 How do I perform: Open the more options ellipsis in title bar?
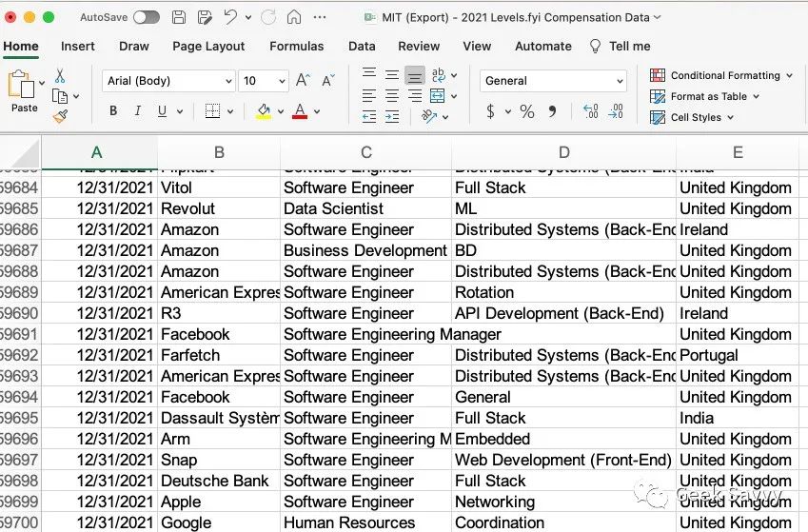click(320, 17)
